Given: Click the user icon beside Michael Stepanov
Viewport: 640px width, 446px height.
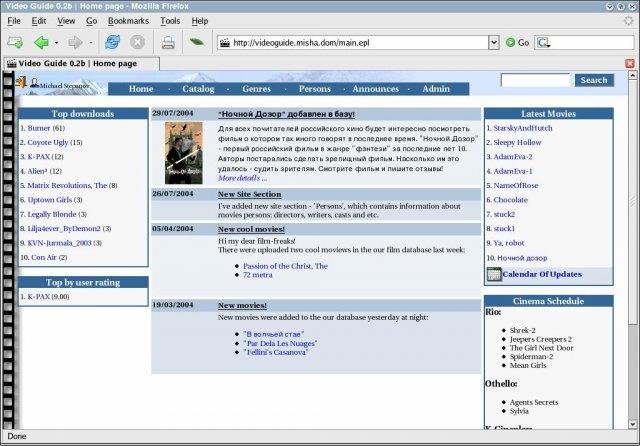Looking at the screenshot, I should tap(34, 83).
